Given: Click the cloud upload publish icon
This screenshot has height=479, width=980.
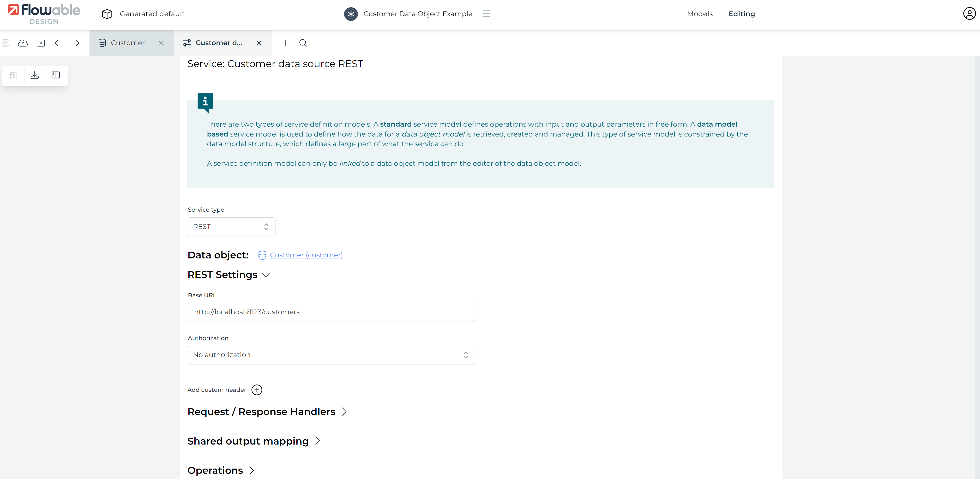Looking at the screenshot, I should coord(23,43).
